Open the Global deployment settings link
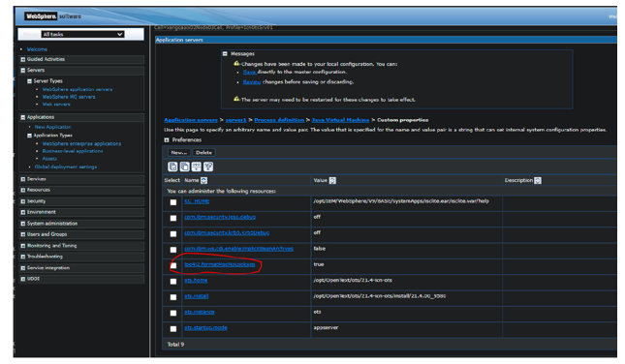This screenshot has height=364, width=625. point(65,167)
